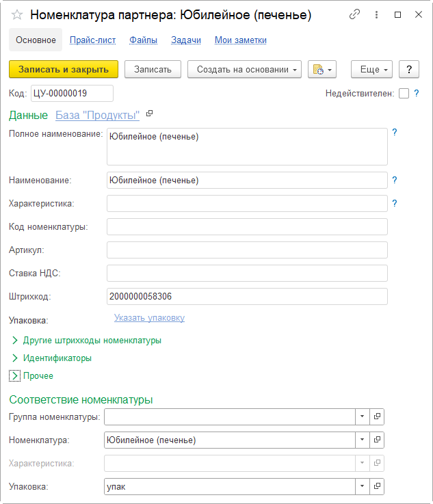Open the Еще menu

(371, 70)
